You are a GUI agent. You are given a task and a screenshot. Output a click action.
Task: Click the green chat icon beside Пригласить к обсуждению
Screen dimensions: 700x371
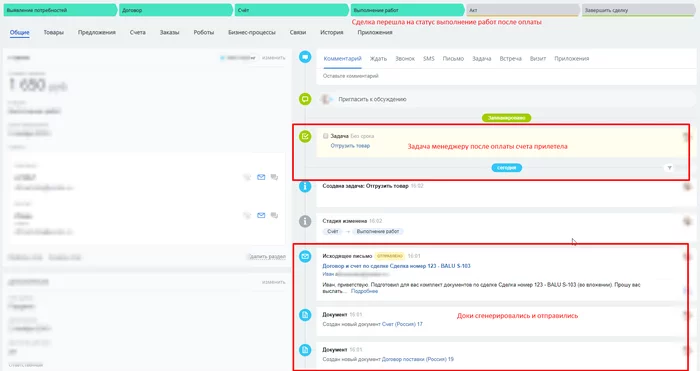305,99
